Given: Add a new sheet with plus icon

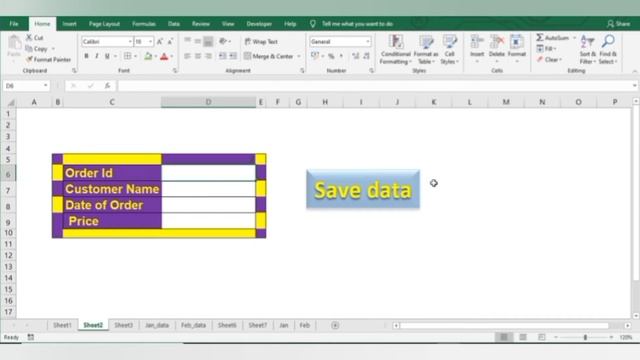Looking at the screenshot, I should click(335, 325).
